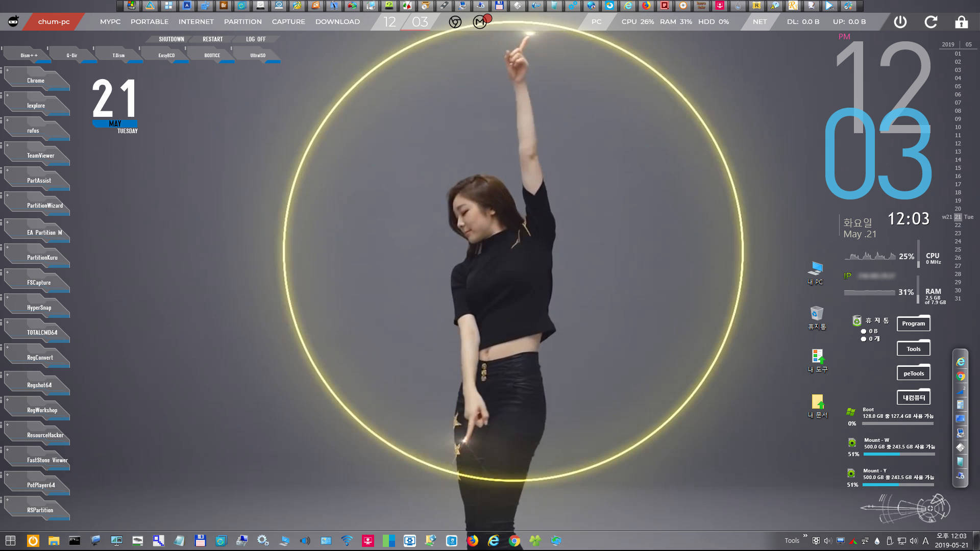This screenshot has height=551, width=980.
Task: Open the PARTITION menu
Action: tap(243, 21)
